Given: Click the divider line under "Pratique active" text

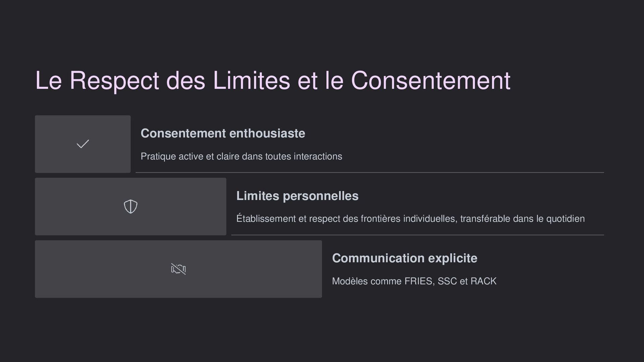Looking at the screenshot, I should [370, 173].
